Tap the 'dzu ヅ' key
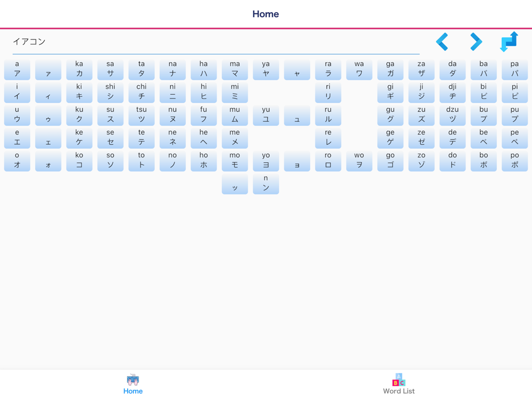The width and height of the screenshot is (532, 399). coord(453,115)
